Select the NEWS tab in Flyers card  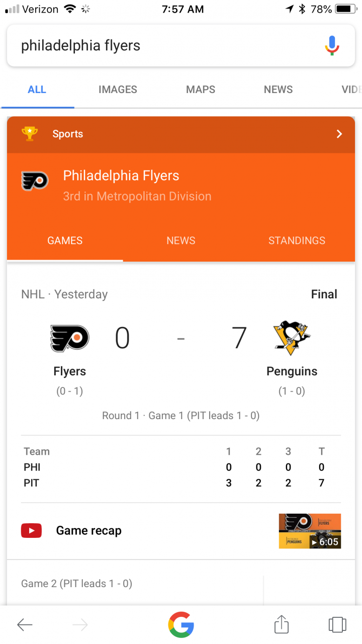point(181,240)
